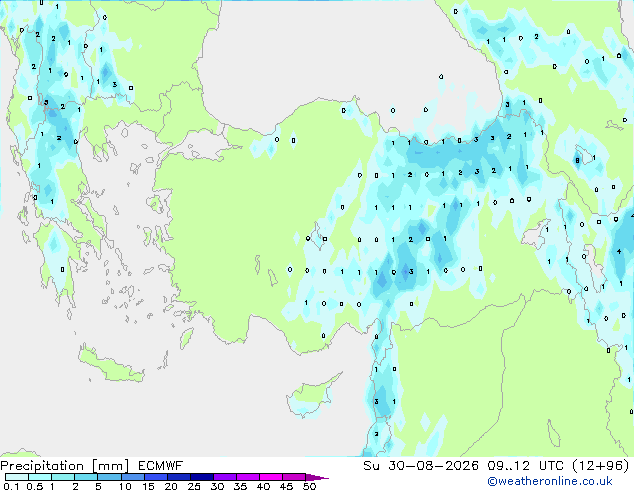The height and width of the screenshot is (490, 634).
Task: Pick the 15–20 mm legend swatch
Action: pyautogui.click(x=155, y=477)
